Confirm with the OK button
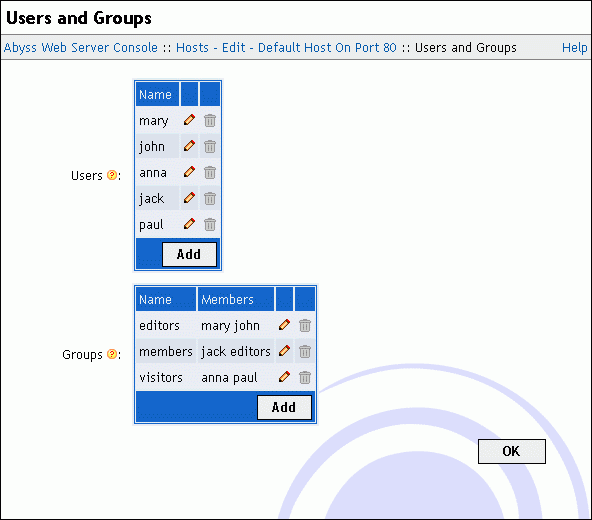592x520 pixels. coord(512,451)
